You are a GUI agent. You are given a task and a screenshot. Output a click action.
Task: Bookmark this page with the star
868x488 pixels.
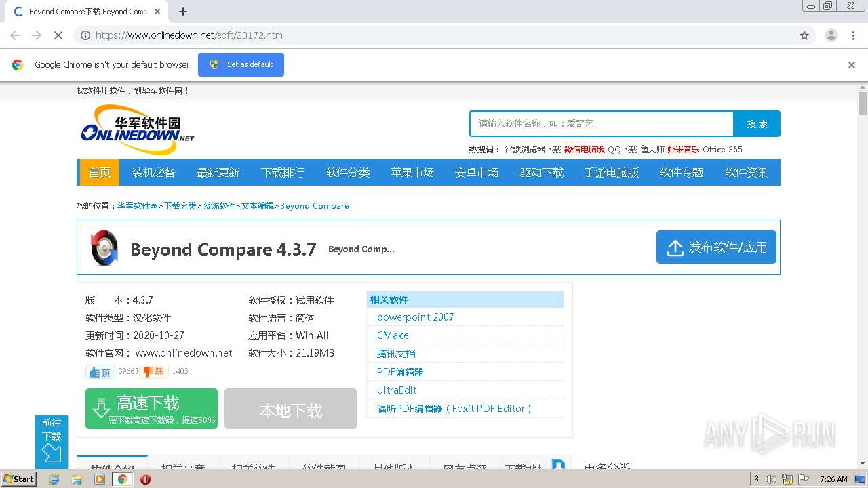click(x=804, y=35)
